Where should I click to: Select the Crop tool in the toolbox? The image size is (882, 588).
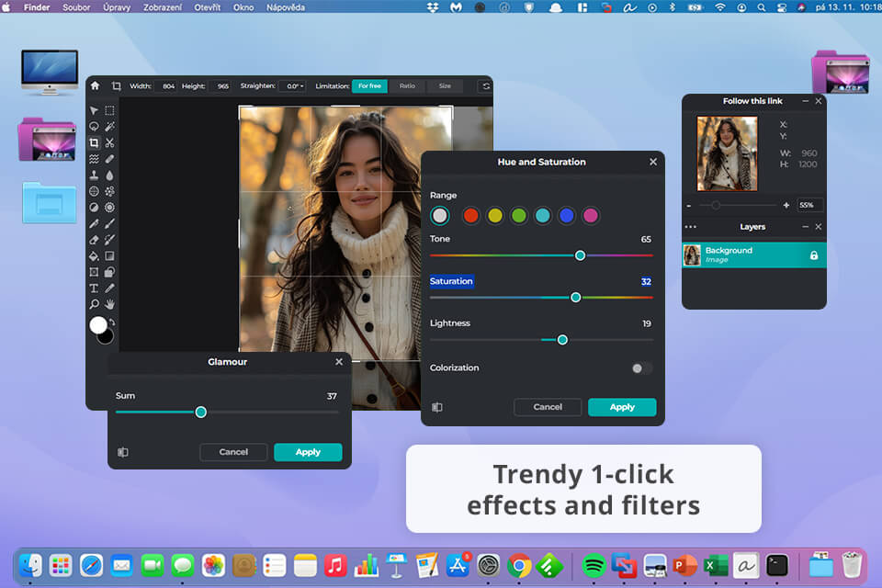[x=94, y=143]
